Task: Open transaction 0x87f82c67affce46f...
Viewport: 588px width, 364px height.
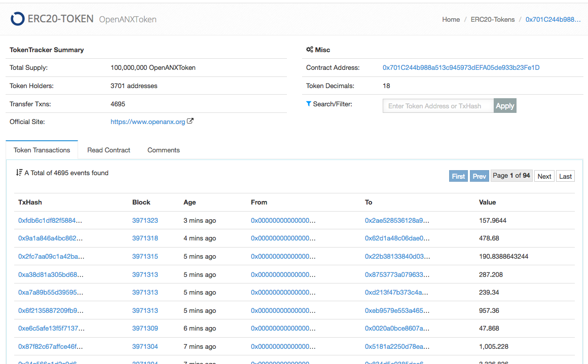Action: [50, 347]
